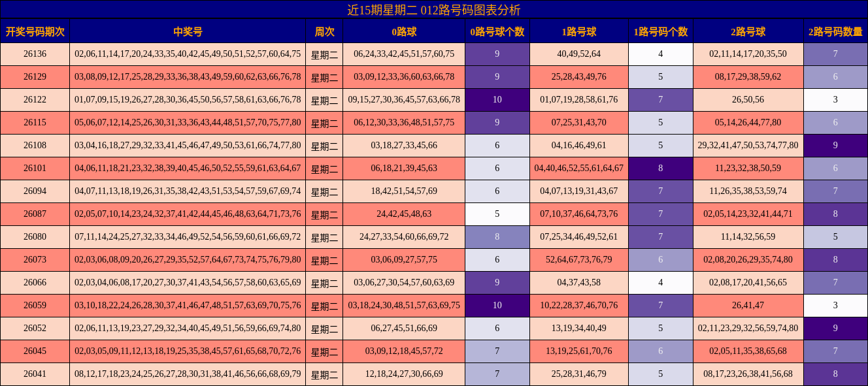Screen dimensions: 868x386
Task: Click the title 近15期星期二 012路号码图表分析
Action: click(434, 10)
